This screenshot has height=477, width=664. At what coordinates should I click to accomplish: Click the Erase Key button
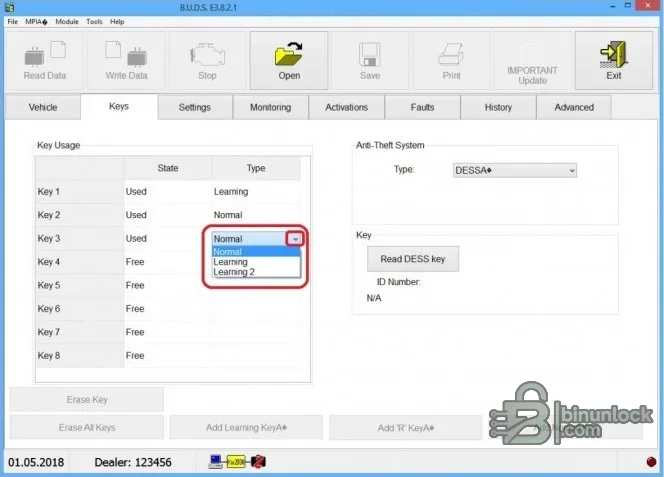tap(87, 399)
